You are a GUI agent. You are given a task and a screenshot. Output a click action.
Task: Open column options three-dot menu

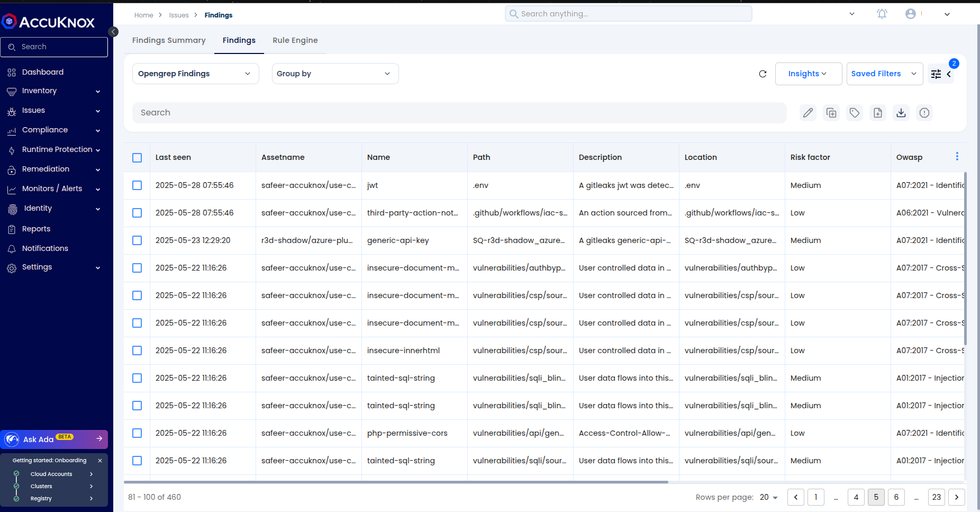click(x=957, y=156)
